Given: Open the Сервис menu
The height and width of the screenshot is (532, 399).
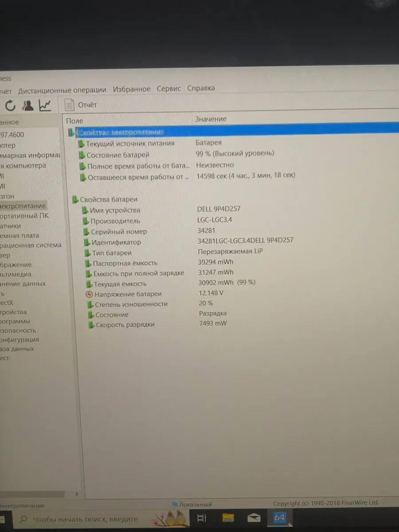Looking at the screenshot, I should point(169,89).
